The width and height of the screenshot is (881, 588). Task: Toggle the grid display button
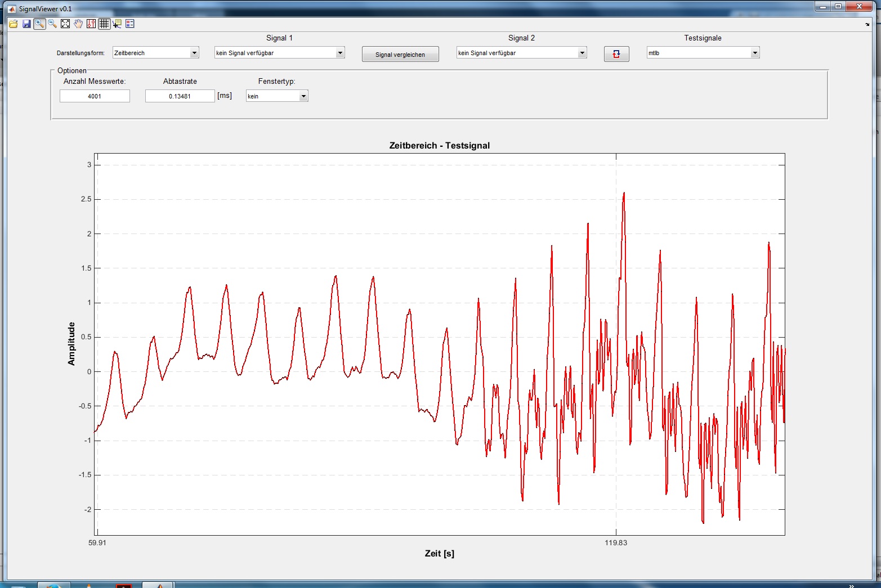(x=104, y=24)
